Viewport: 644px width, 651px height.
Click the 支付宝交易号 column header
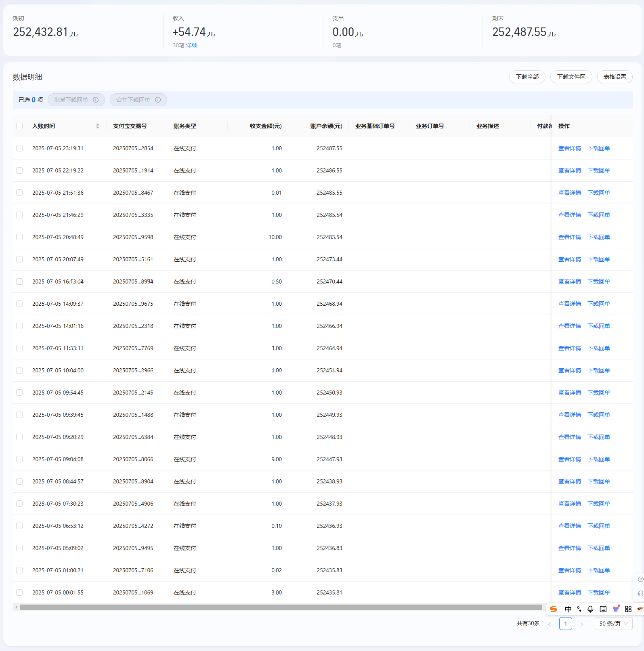click(130, 126)
